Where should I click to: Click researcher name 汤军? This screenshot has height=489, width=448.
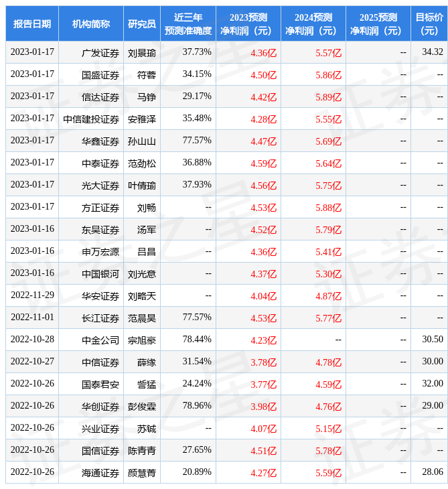click(147, 230)
